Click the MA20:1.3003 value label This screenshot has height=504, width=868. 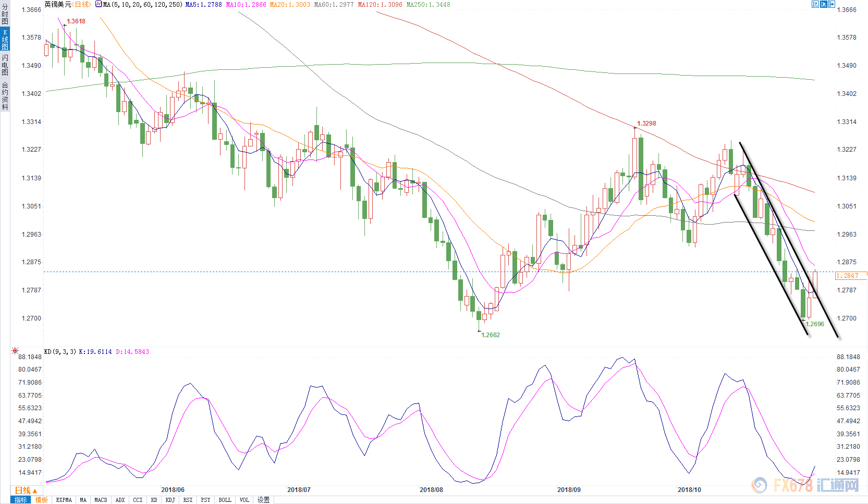point(290,4)
